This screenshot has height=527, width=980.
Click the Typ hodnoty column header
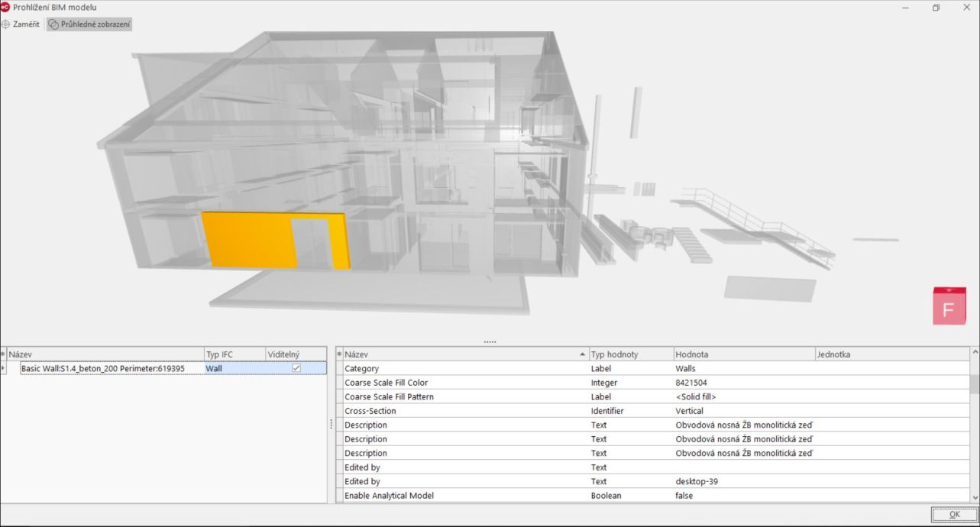point(630,354)
